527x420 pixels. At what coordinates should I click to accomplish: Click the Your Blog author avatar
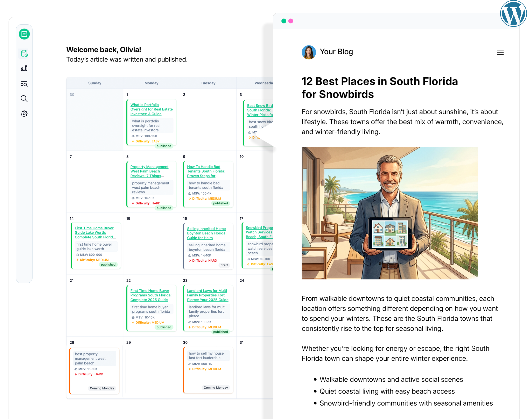(x=309, y=52)
